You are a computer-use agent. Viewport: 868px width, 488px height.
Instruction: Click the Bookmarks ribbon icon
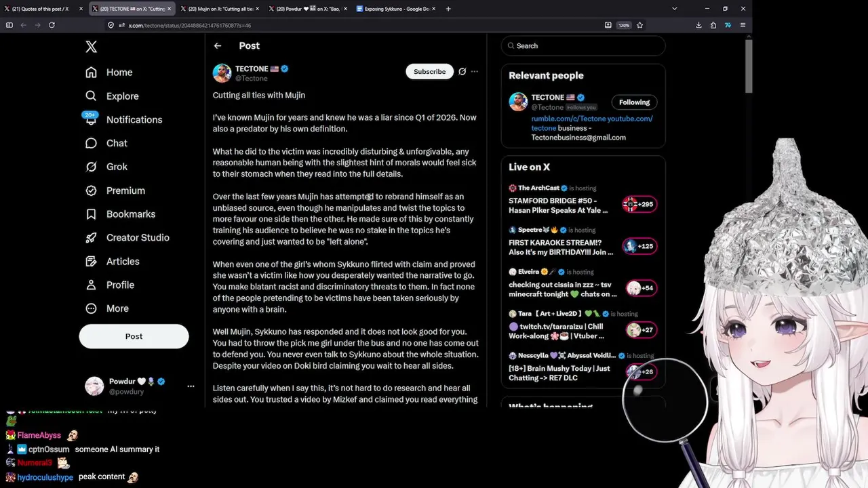coord(91,214)
